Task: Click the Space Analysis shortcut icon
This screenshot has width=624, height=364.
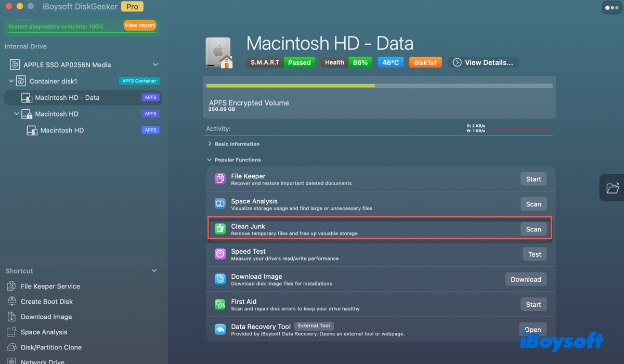Action: pos(11,332)
